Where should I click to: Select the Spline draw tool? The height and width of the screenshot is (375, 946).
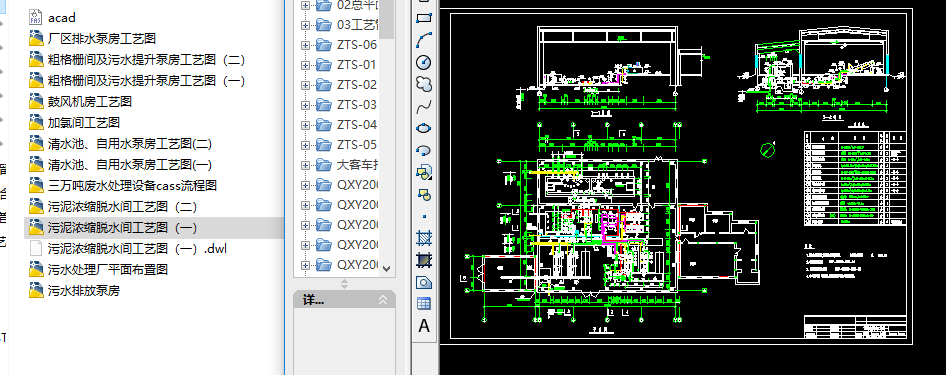(x=424, y=106)
